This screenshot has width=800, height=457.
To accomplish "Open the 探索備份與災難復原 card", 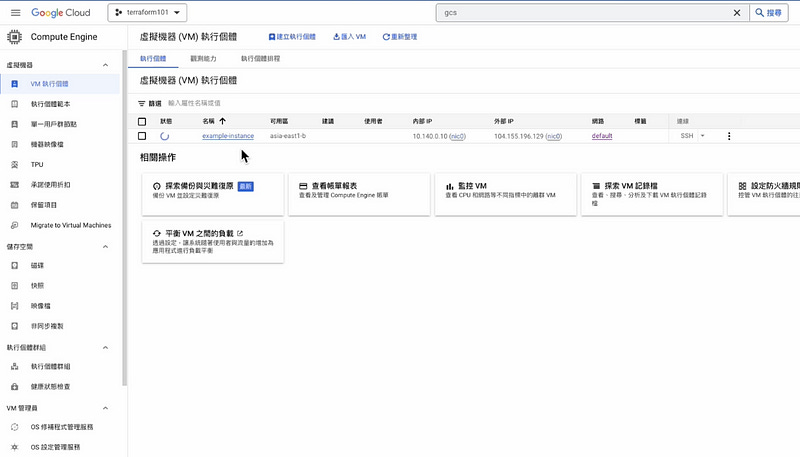I will (213, 194).
